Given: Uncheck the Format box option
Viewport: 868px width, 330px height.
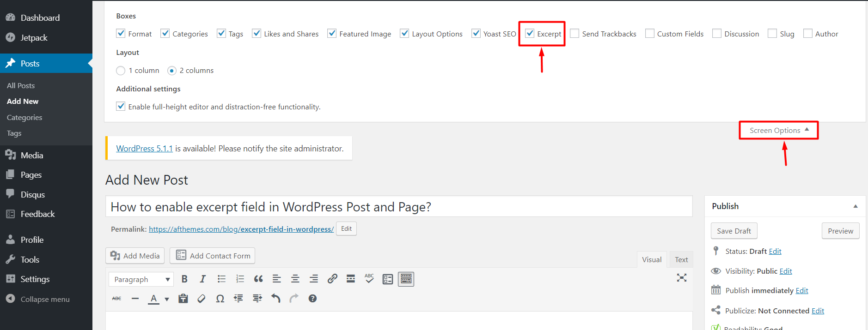Looking at the screenshot, I should 121,33.
